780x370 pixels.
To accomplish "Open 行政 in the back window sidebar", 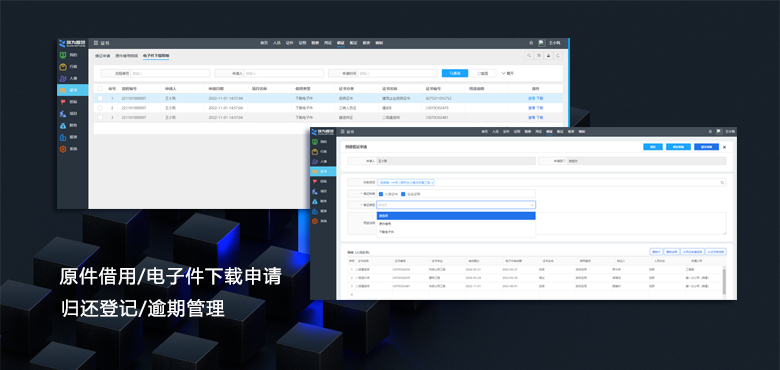I will pyautogui.click(x=73, y=67).
